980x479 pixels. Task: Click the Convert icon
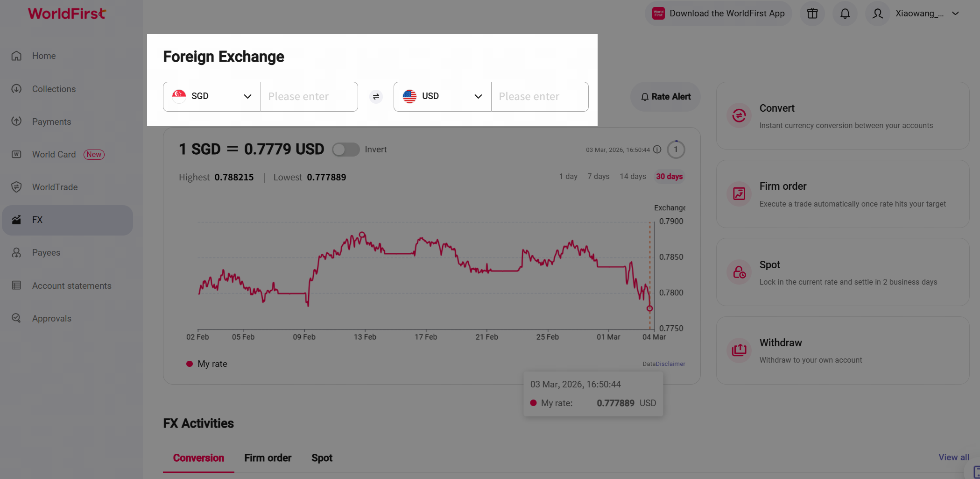point(739,115)
